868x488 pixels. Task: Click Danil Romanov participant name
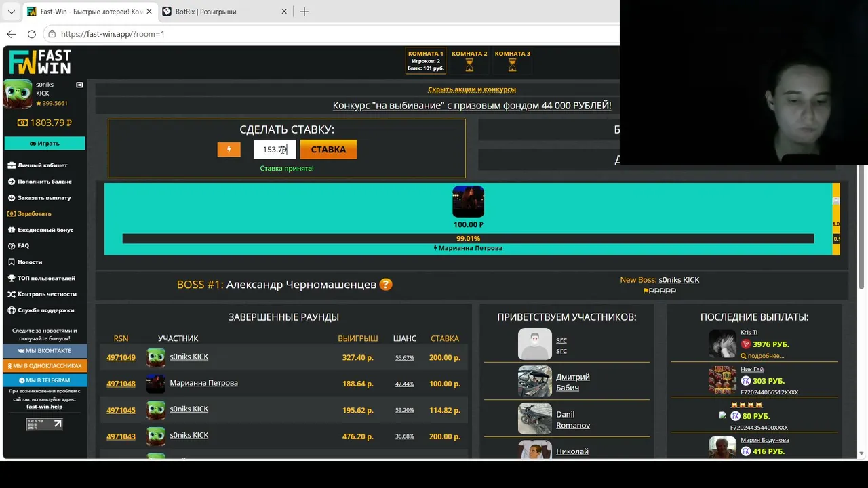point(573,420)
